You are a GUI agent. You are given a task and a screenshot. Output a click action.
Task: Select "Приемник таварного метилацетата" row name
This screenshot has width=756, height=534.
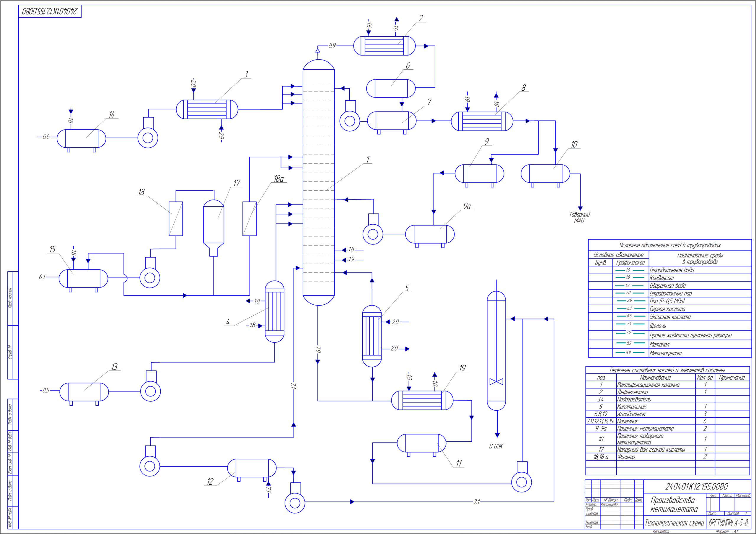[x=641, y=439]
